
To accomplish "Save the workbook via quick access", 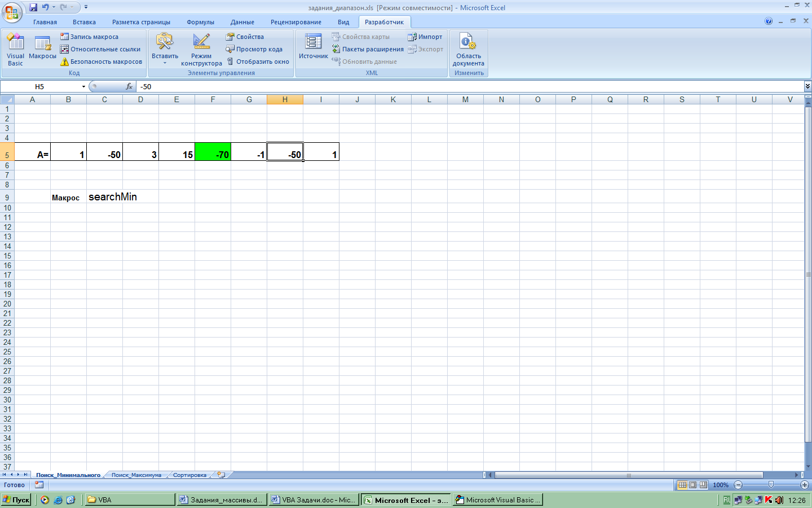I will 33,7.
